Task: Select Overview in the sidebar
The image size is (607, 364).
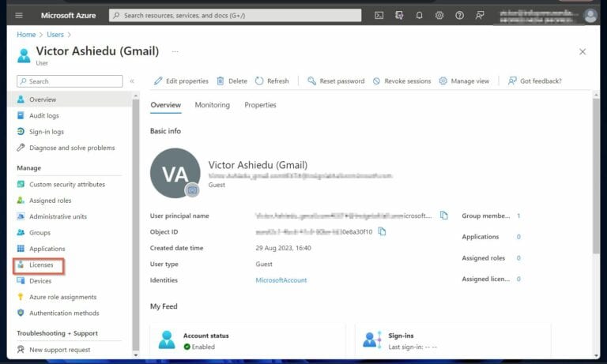Action: (x=69, y=99)
